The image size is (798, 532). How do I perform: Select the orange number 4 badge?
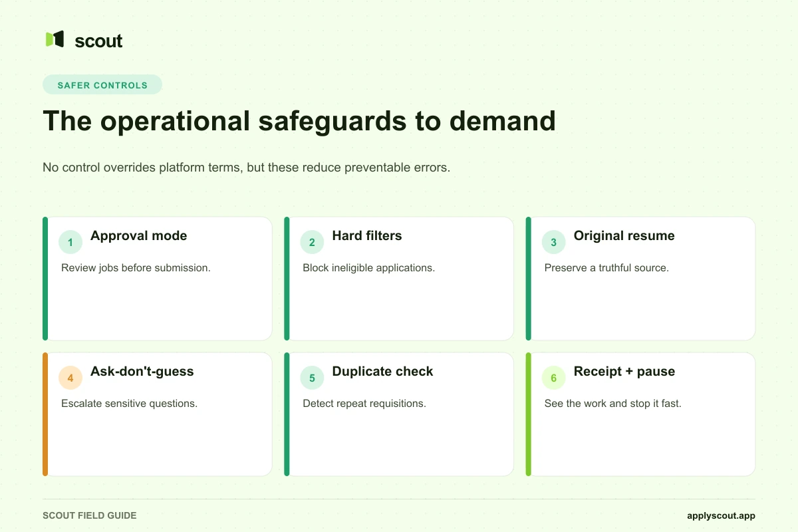coord(70,378)
